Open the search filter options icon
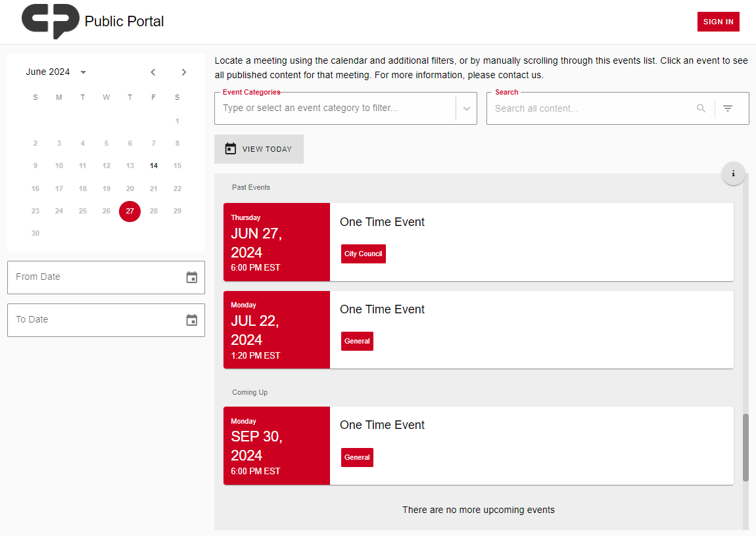Screen dimensions: 756x536 728,108
